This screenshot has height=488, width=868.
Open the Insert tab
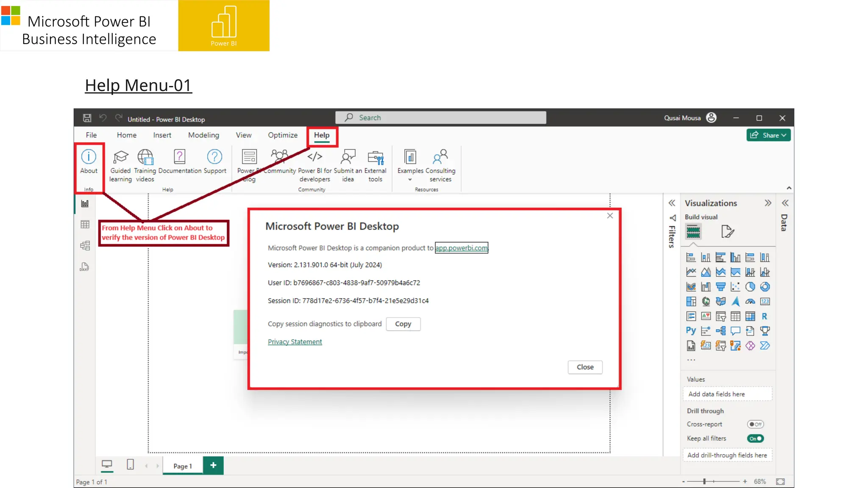pyautogui.click(x=162, y=135)
